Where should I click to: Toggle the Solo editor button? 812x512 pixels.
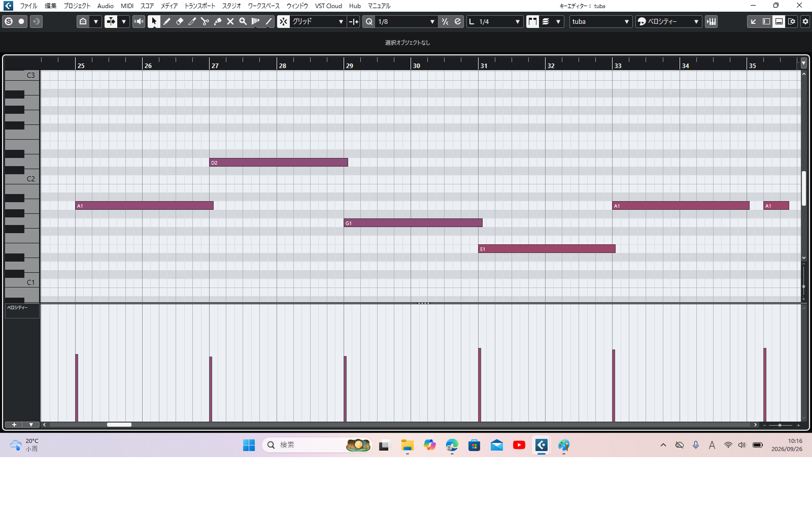8,21
